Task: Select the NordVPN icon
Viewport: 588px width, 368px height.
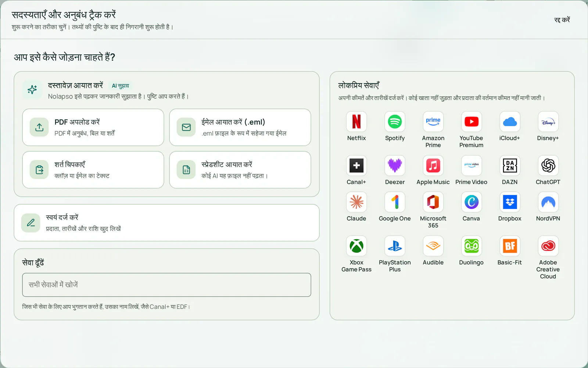Action: pyautogui.click(x=548, y=202)
